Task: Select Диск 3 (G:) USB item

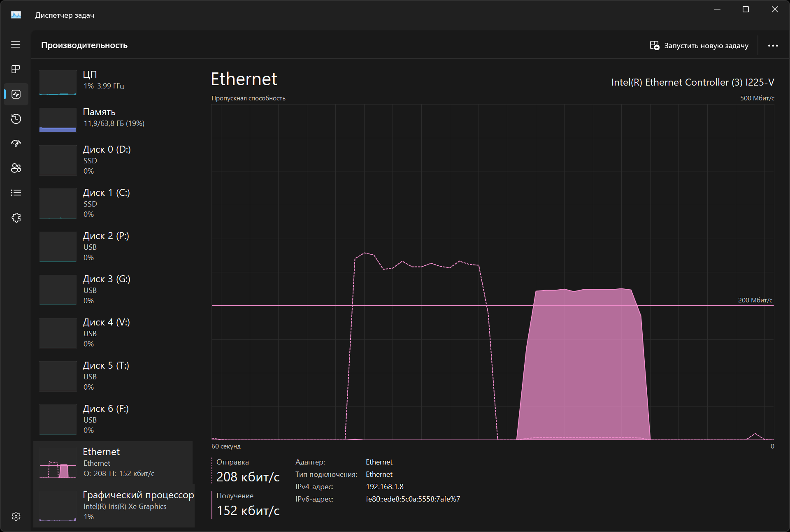Action: [x=113, y=290]
